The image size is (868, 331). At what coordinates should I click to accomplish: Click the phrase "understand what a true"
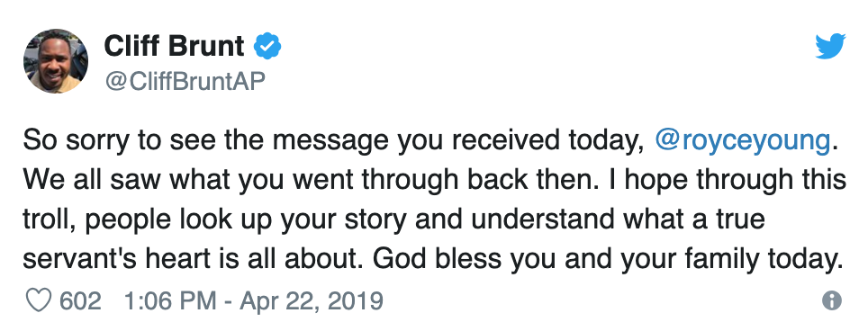tap(619, 219)
